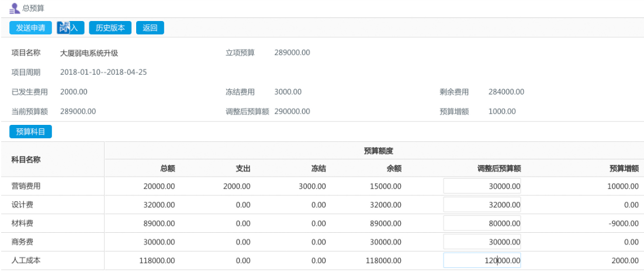644x276 pixels.
Task: Select 冻结费用 value 3000.00
Action: tap(288, 92)
